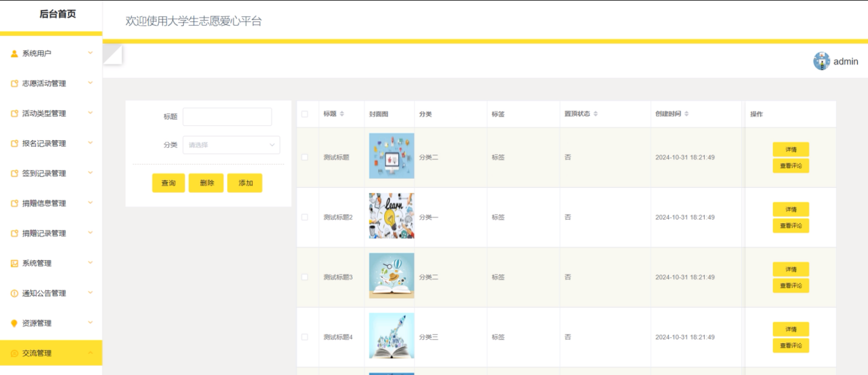Screen dimensions: 868x375
Task: Click the 活动类型管理 sidebar icon
Action: click(x=15, y=113)
